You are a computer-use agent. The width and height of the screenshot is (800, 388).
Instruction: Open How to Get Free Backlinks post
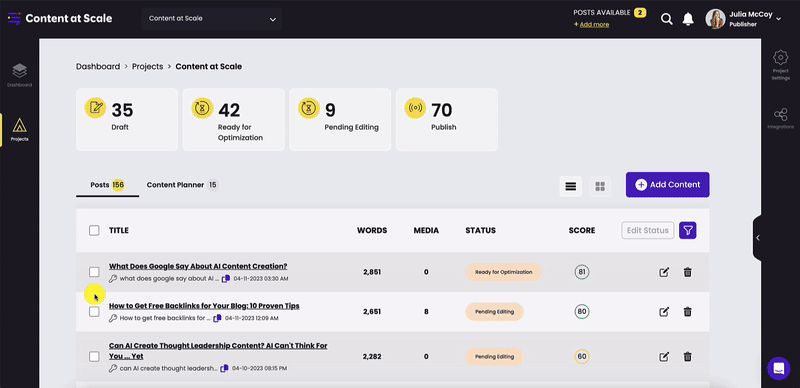pyautogui.click(x=204, y=306)
